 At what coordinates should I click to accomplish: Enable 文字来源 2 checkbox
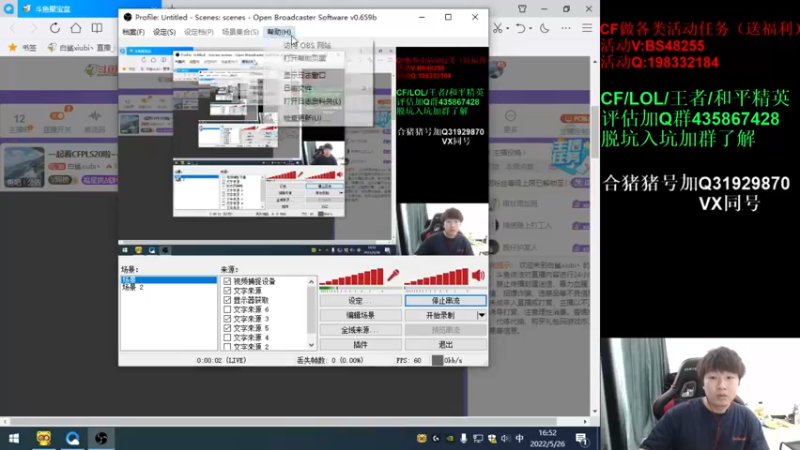(227, 346)
